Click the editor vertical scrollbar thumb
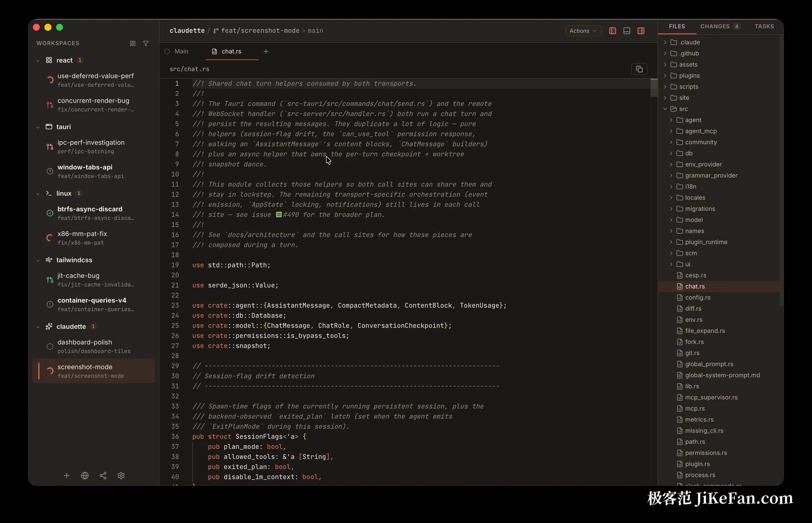This screenshot has height=523, width=812. point(654,88)
